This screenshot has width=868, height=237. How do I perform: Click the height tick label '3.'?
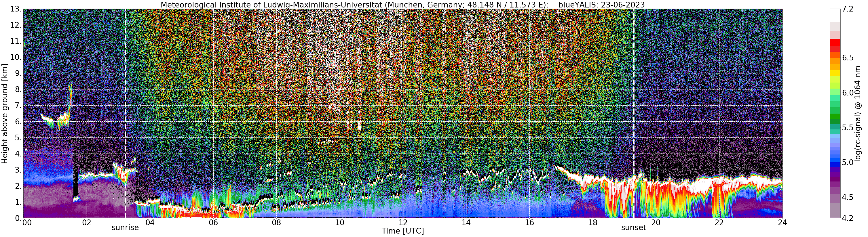tap(18, 170)
